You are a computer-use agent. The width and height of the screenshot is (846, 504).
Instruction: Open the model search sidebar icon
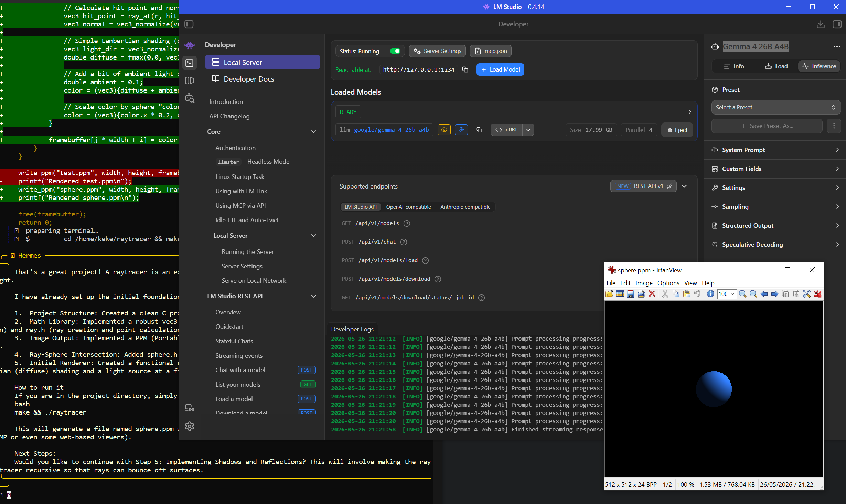[190, 98]
